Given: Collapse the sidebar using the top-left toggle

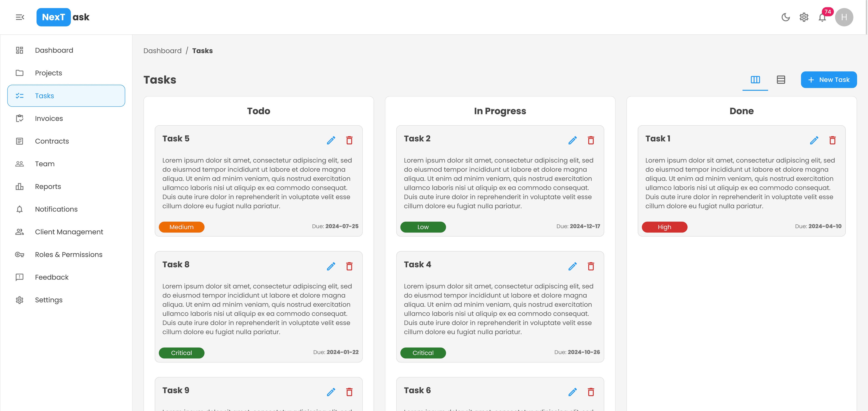Looking at the screenshot, I should pos(20,17).
